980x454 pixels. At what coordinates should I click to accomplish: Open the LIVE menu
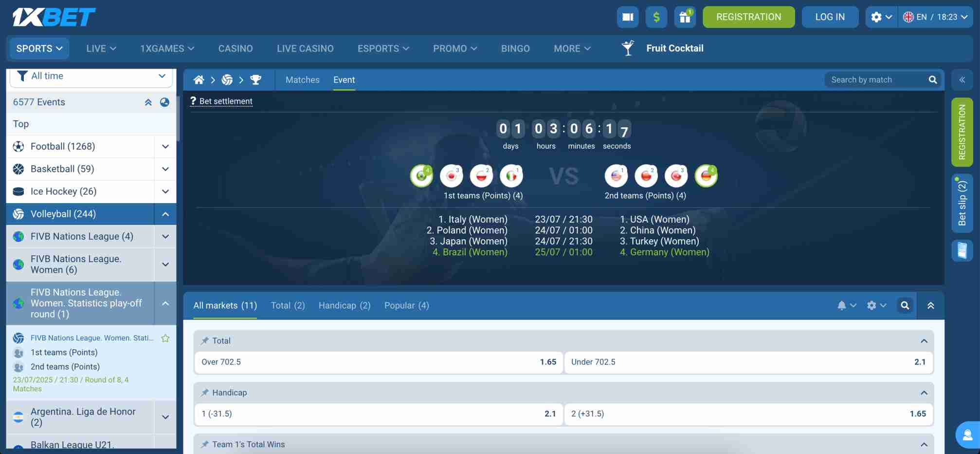click(101, 48)
